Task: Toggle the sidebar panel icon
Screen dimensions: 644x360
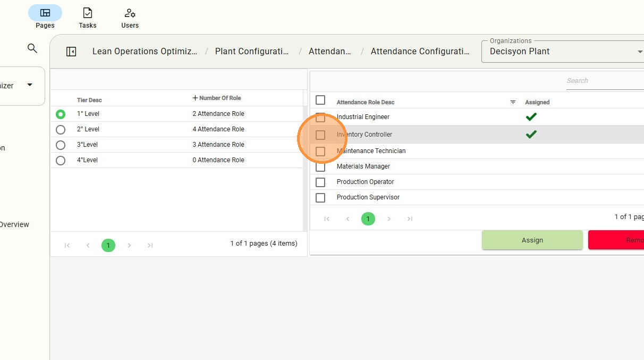Action: click(71, 52)
